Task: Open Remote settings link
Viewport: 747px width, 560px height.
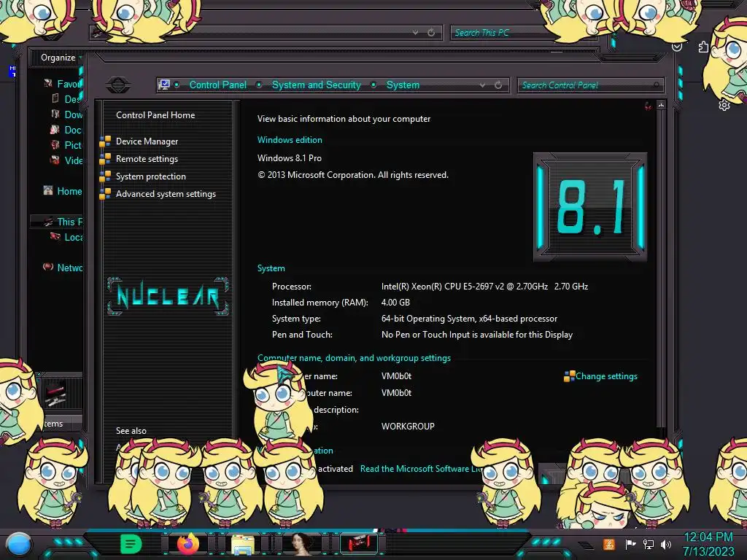Action: coord(147,159)
